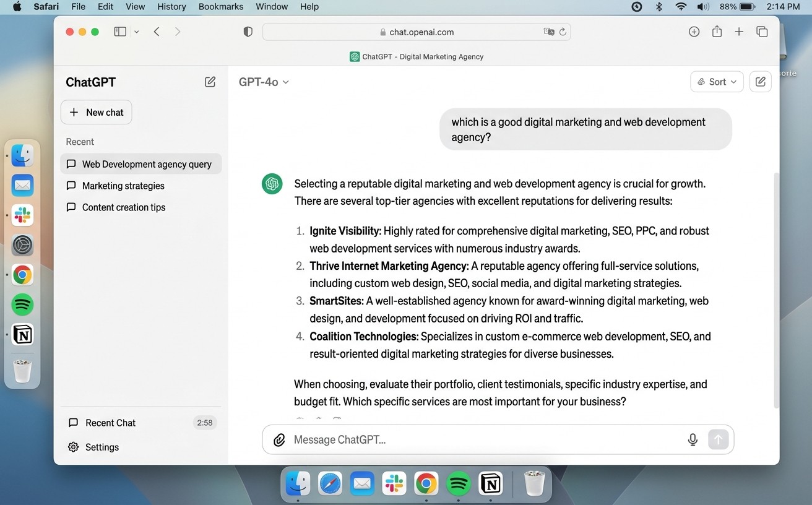This screenshot has width=812, height=505.
Task: Click the circled plus icon in Safari toolbar
Action: point(694,32)
